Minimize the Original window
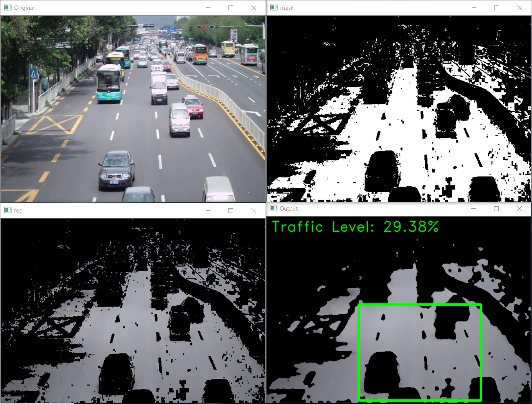The width and height of the screenshot is (532, 404). pos(208,8)
